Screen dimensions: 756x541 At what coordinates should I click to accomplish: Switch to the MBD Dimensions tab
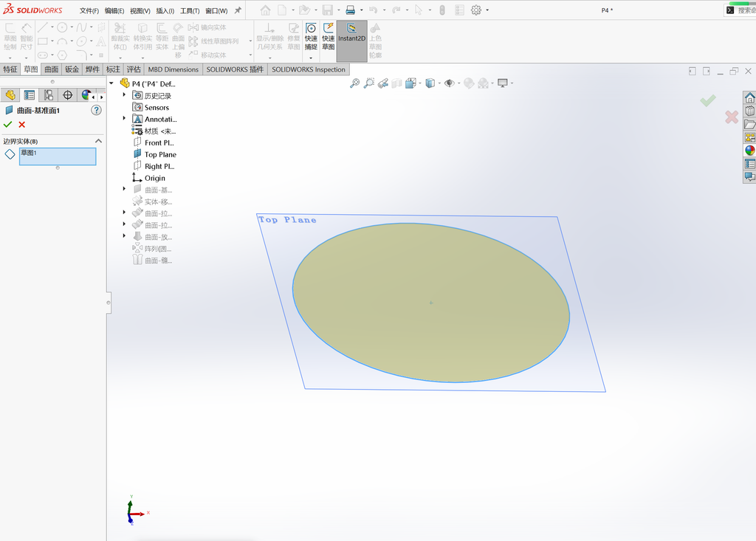point(173,69)
